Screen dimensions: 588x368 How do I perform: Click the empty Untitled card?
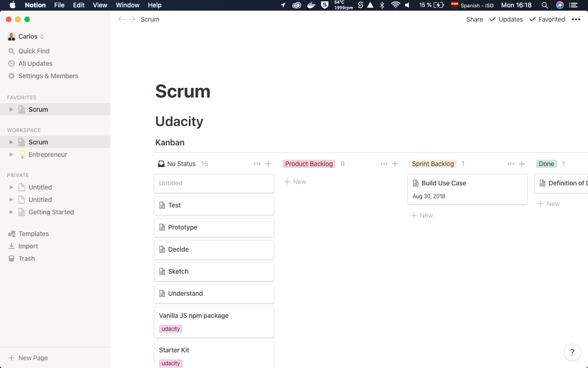click(x=214, y=183)
